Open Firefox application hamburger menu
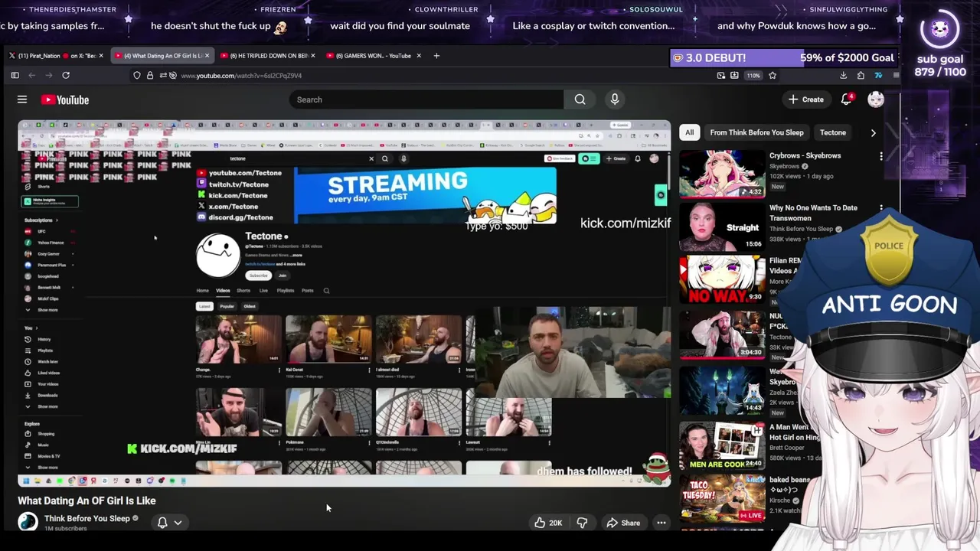This screenshot has height=551, width=980. [x=896, y=75]
